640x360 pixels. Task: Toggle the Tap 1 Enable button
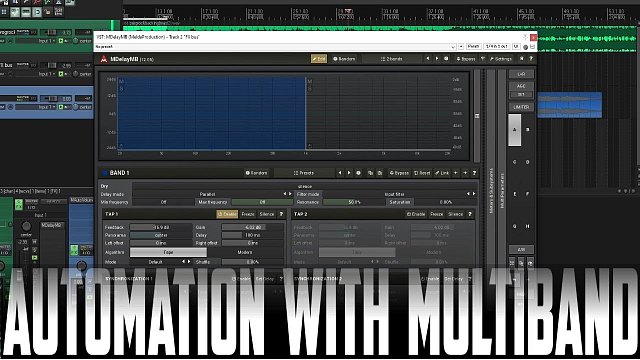point(227,214)
